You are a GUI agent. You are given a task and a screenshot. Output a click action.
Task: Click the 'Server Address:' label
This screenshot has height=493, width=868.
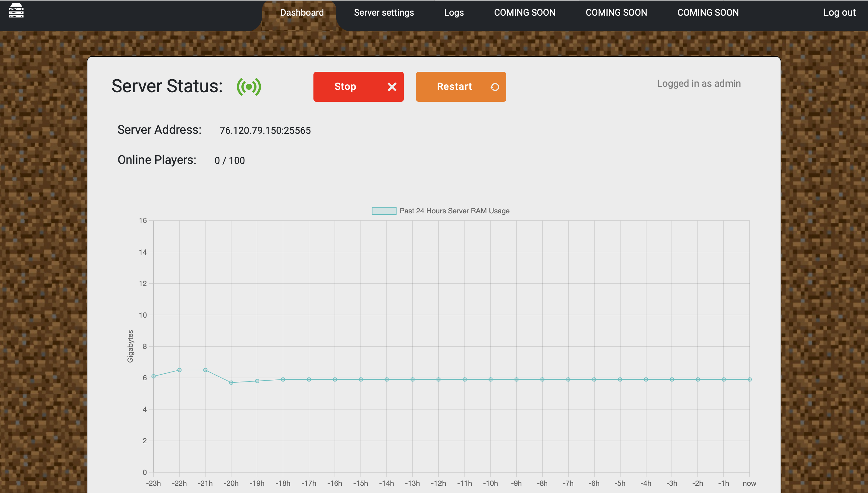159,130
